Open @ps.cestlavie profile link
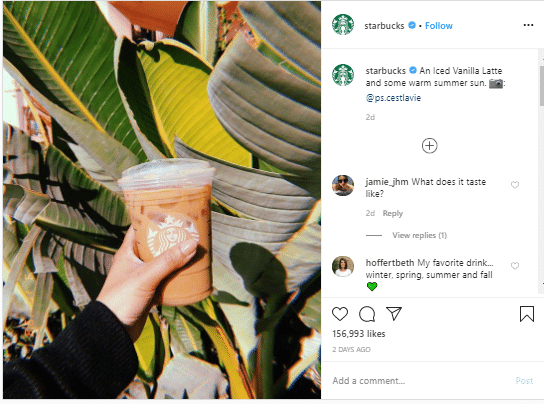This screenshot has height=404, width=544. click(x=393, y=98)
